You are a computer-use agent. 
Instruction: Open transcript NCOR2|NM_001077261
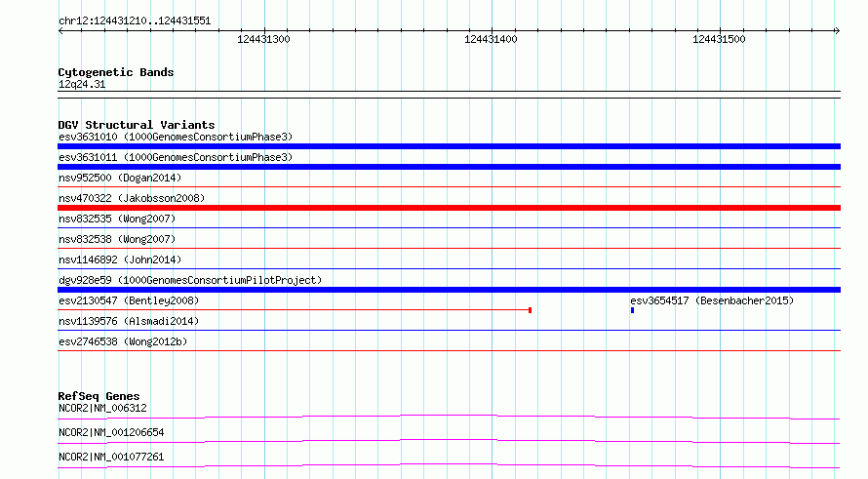(111, 457)
